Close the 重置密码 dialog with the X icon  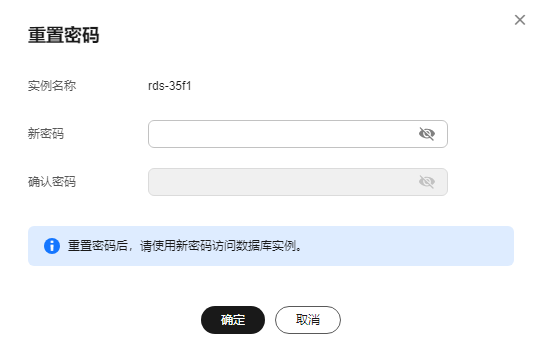point(520,20)
